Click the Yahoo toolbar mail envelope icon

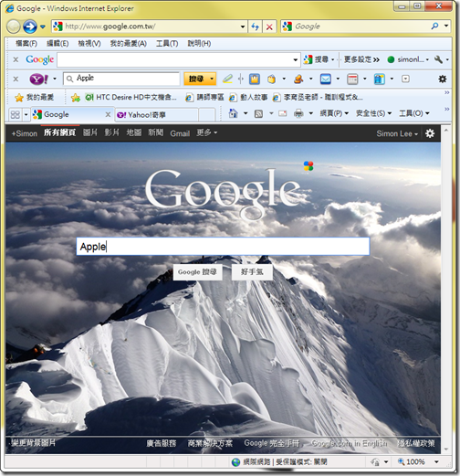pos(325,79)
